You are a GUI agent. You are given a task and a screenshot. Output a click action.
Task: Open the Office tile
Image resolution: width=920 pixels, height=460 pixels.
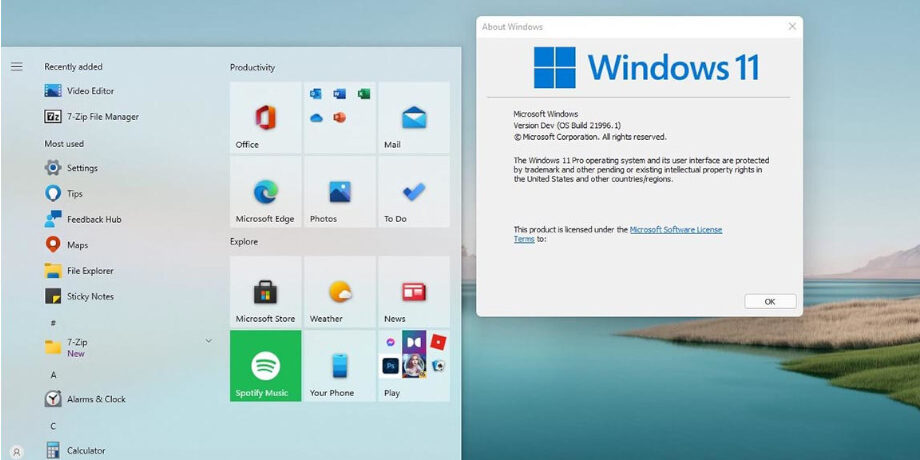(x=265, y=118)
